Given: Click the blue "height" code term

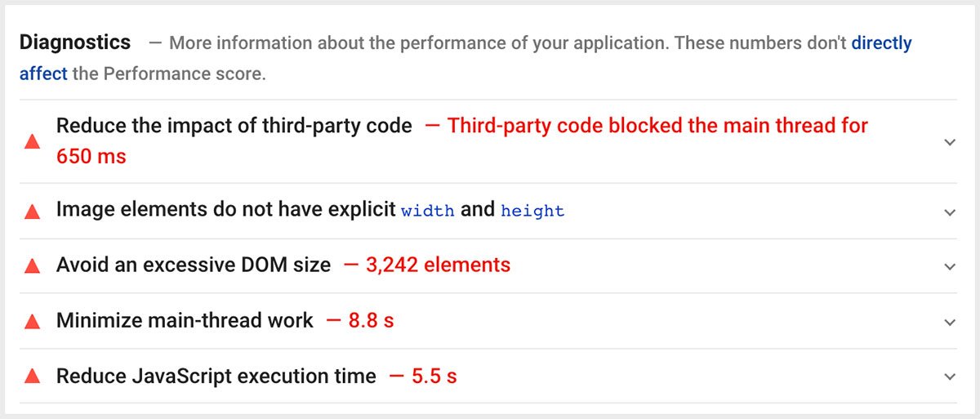Looking at the screenshot, I should [532, 211].
